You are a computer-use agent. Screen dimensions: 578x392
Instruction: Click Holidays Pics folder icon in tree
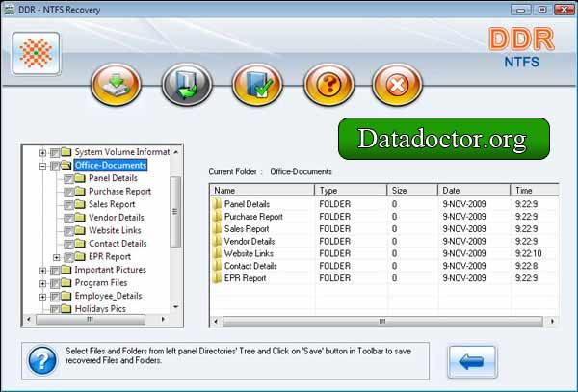point(66,309)
